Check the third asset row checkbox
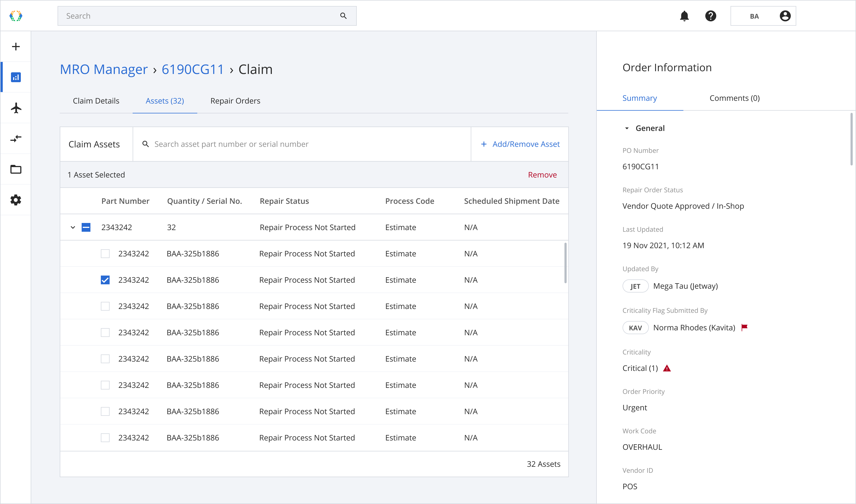This screenshot has width=856, height=504. coord(105,306)
